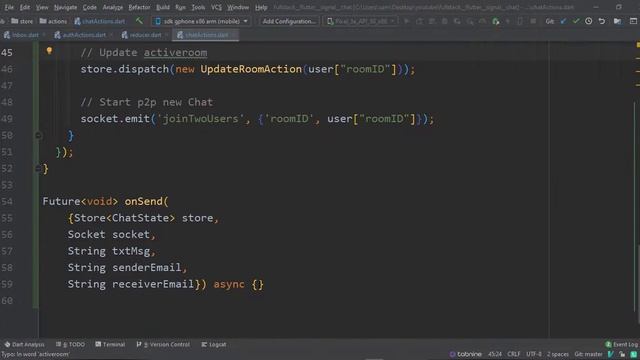
Task: Click the Git commit green checkmark
Action: pyautogui.click(x=576, y=21)
